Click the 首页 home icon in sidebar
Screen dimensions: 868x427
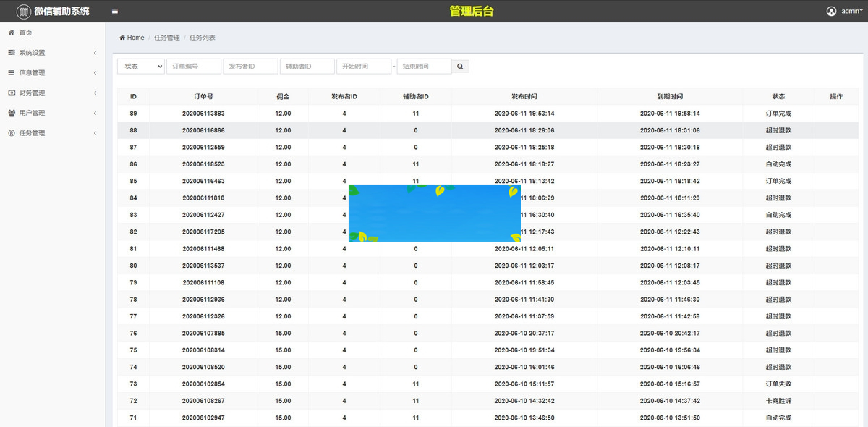(12, 33)
